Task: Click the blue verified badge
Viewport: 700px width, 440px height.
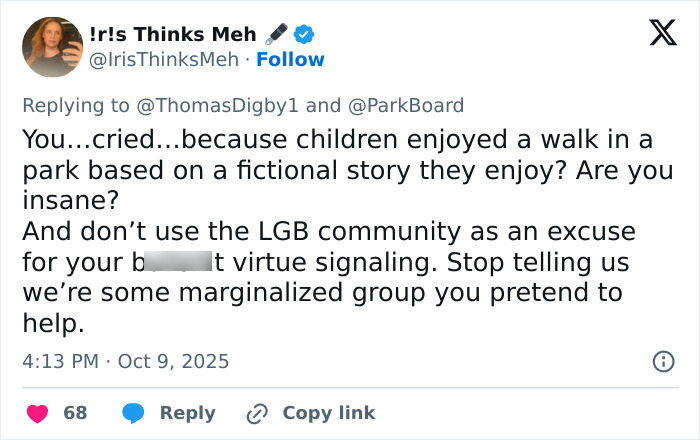Action: pos(304,35)
